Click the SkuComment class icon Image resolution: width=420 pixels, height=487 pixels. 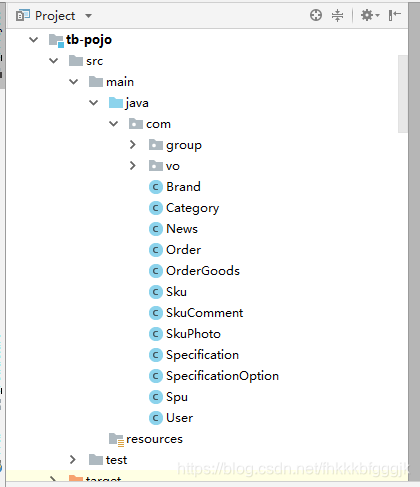(x=156, y=313)
